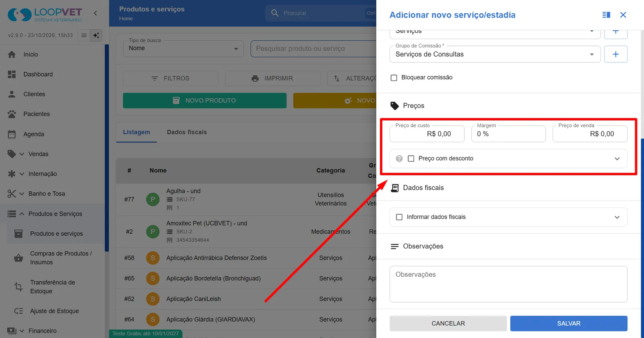Open the Tipo de busca dropdown
The width and height of the screenshot is (644, 338).
click(x=183, y=49)
